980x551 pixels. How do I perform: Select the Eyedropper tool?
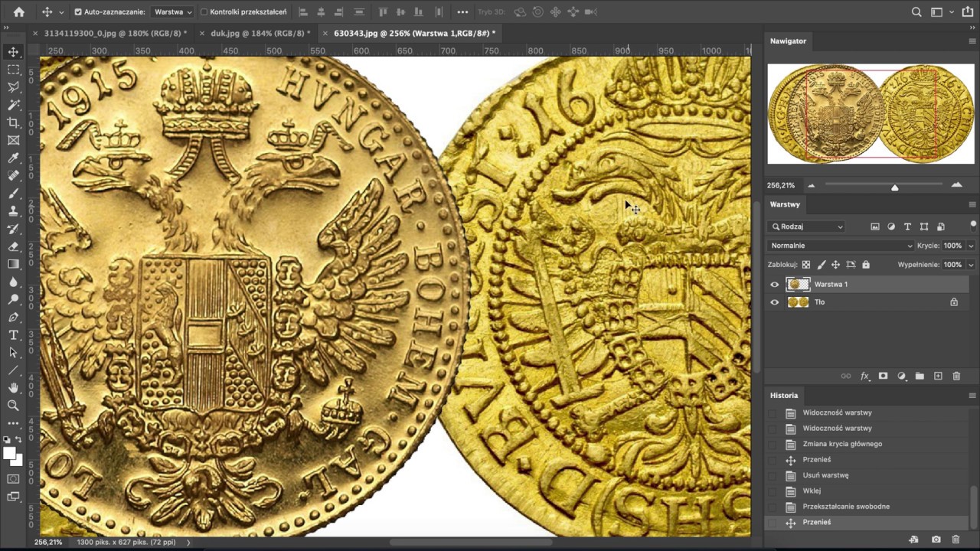pyautogui.click(x=13, y=158)
